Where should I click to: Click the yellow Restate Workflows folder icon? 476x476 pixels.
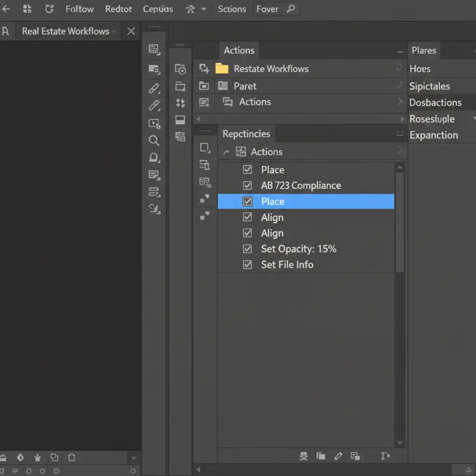tap(222, 69)
